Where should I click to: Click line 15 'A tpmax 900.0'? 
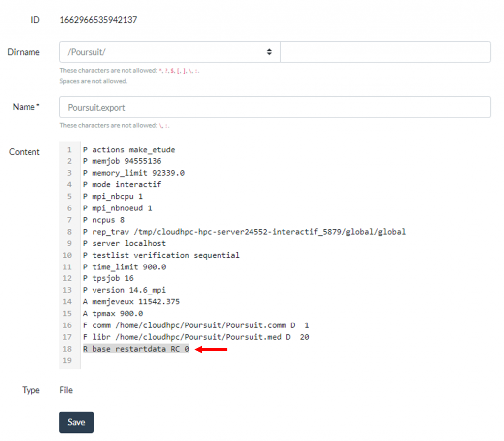pyautogui.click(x=113, y=314)
